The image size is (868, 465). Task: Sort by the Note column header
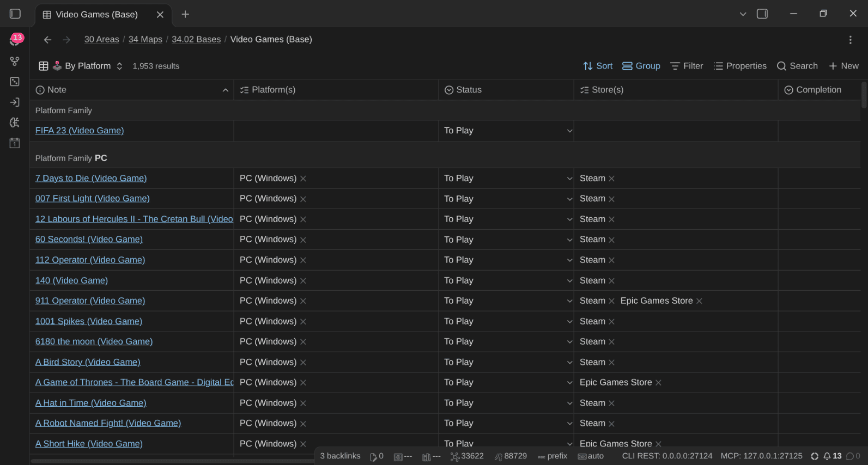132,90
